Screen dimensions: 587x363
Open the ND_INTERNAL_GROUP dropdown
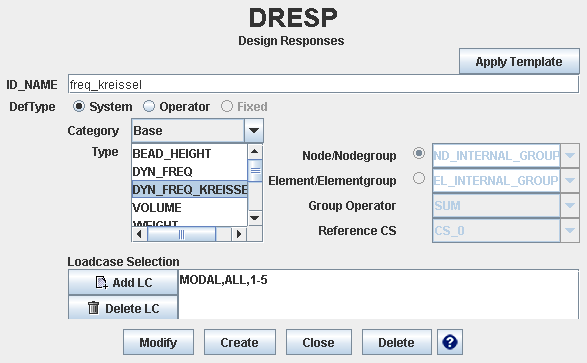pyautogui.click(x=570, y=155)
